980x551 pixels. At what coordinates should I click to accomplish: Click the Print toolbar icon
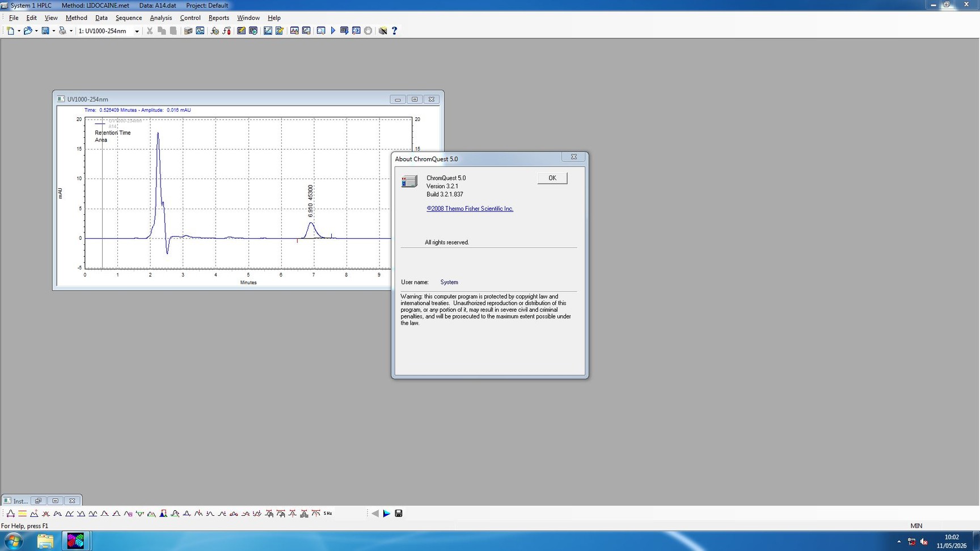[x=62, y=31]
